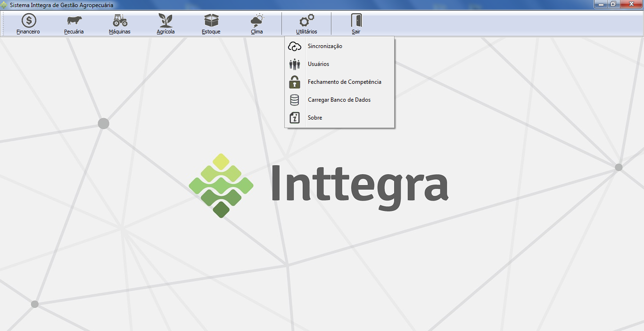
Task: Open the Clima weather icon
Action: point(257,21)
